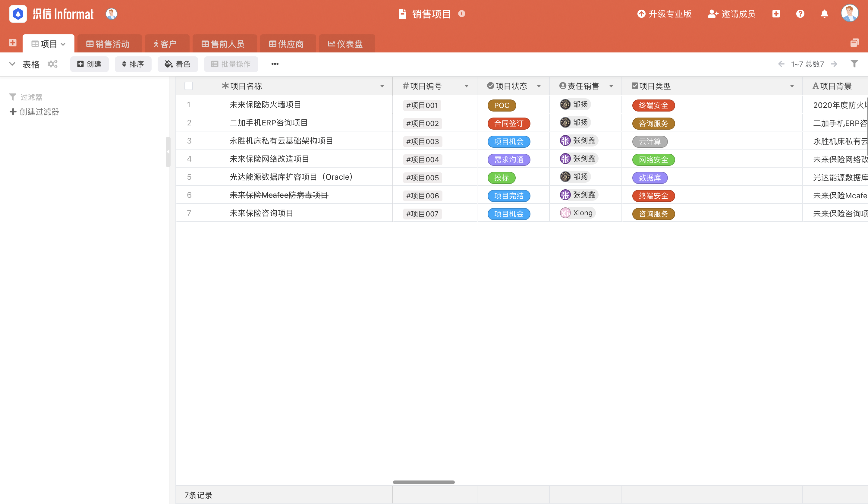Image resolution: width=868 pixels, height=504 pixels.
Task: Open the 项目状态 column dropdown arrow
Action: (539, 86)
